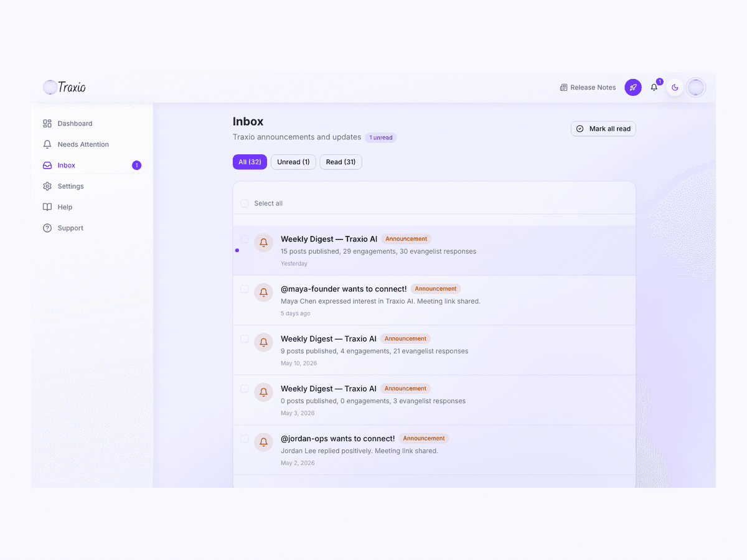The height and width of the screenshot is (560, 747).
Task: Click the "5 days ago" timestamp
Action: [296, 314]
